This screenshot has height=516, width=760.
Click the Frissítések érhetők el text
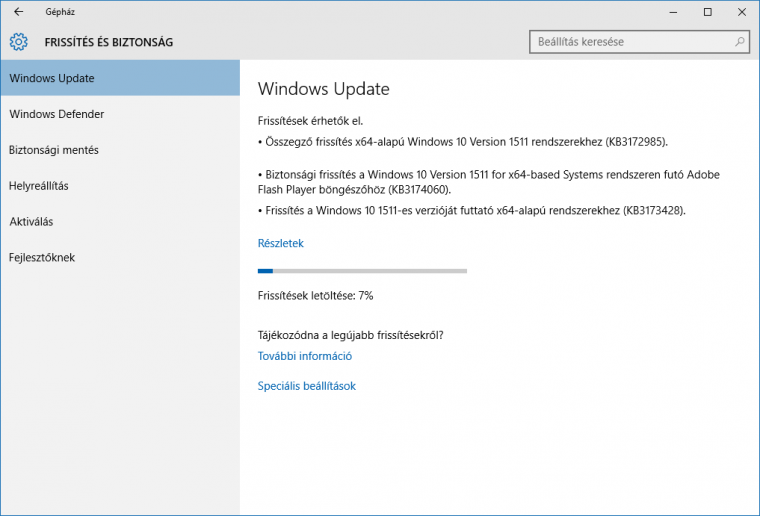(310, 121)
